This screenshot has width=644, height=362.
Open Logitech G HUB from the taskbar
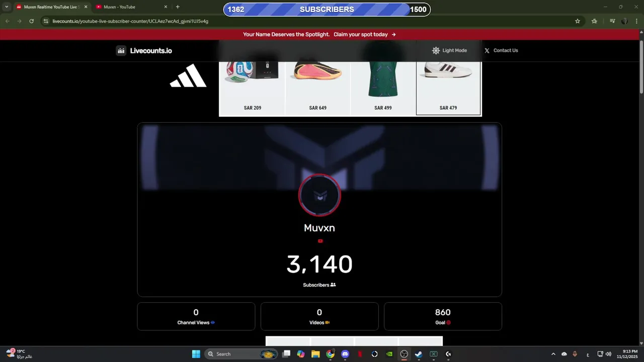point(448,354)
